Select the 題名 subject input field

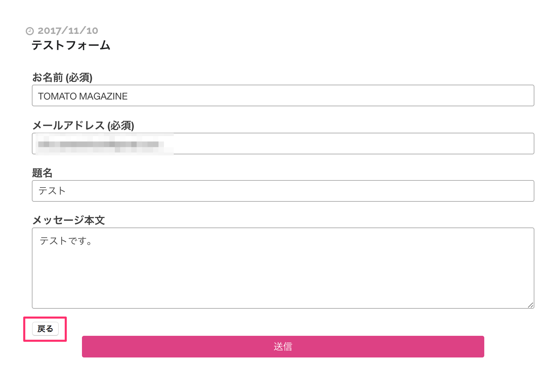(283, 191)
